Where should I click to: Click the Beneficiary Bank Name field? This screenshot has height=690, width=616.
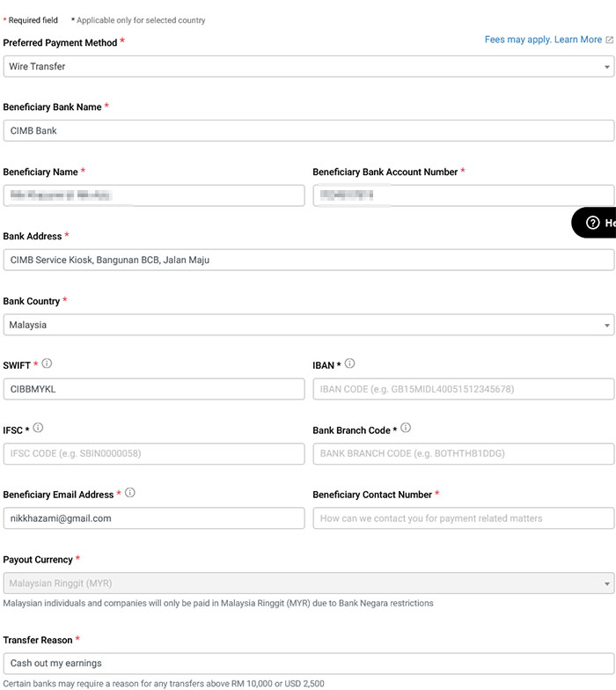pyautogui.click(x=308, y=130)
